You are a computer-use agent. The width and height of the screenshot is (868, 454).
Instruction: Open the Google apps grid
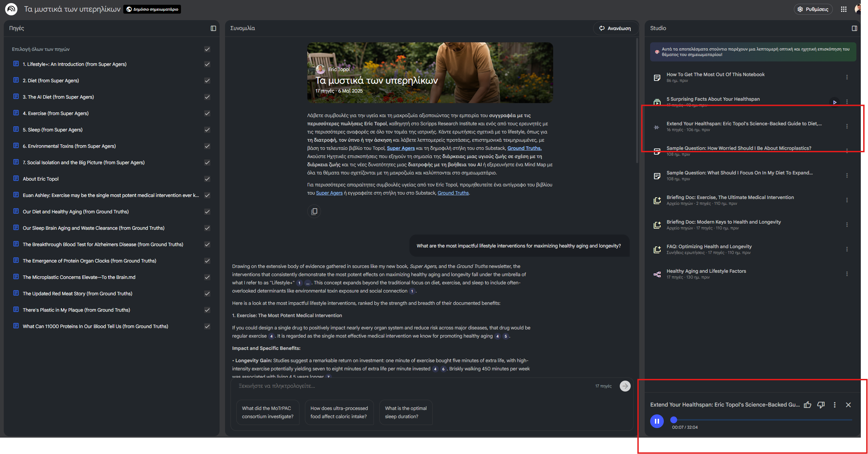[x=843, y=9]
